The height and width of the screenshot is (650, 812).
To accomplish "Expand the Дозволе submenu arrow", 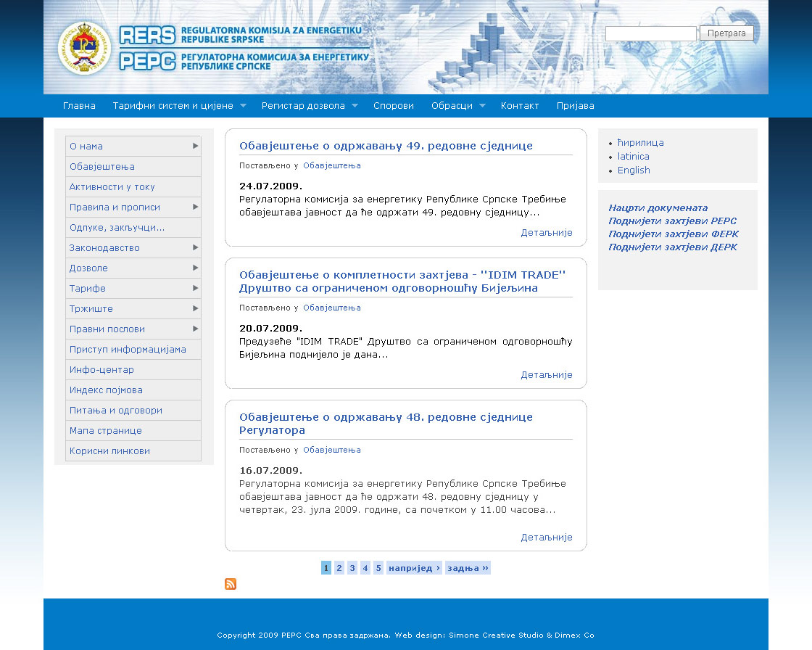I will (195, 268).
